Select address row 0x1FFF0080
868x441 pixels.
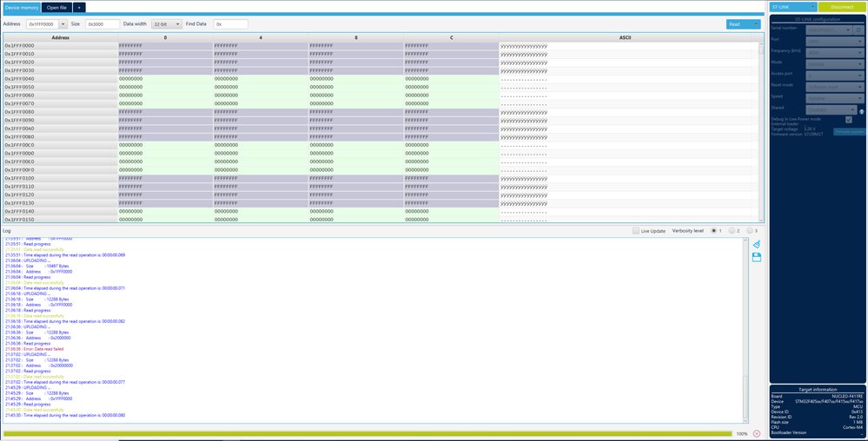60,112
